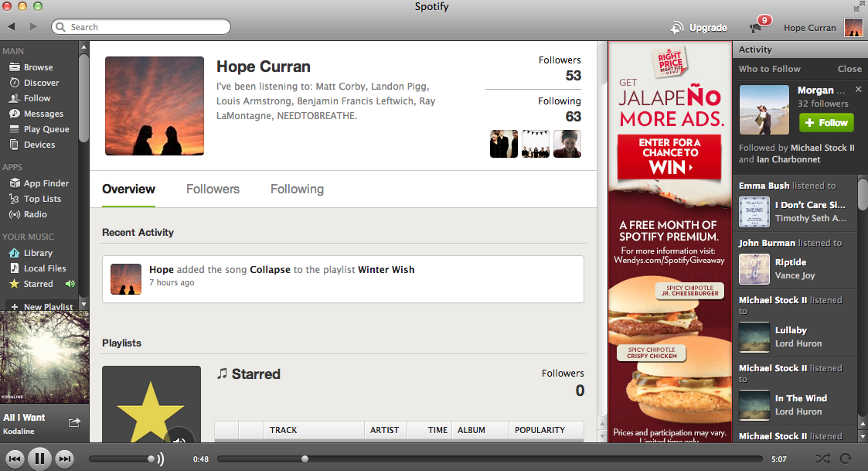
Task: Open Starred in the sidebar
Action: pyautogui.click(x=31, y=284)
